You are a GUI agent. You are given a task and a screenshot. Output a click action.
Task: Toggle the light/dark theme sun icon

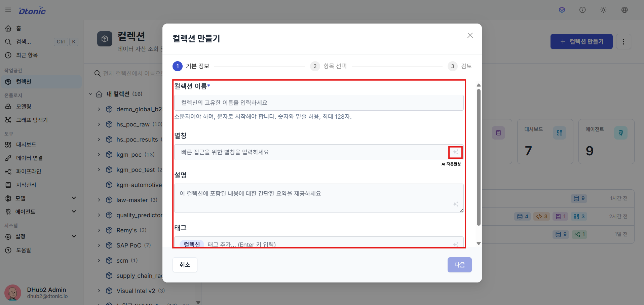click(603, 10)
